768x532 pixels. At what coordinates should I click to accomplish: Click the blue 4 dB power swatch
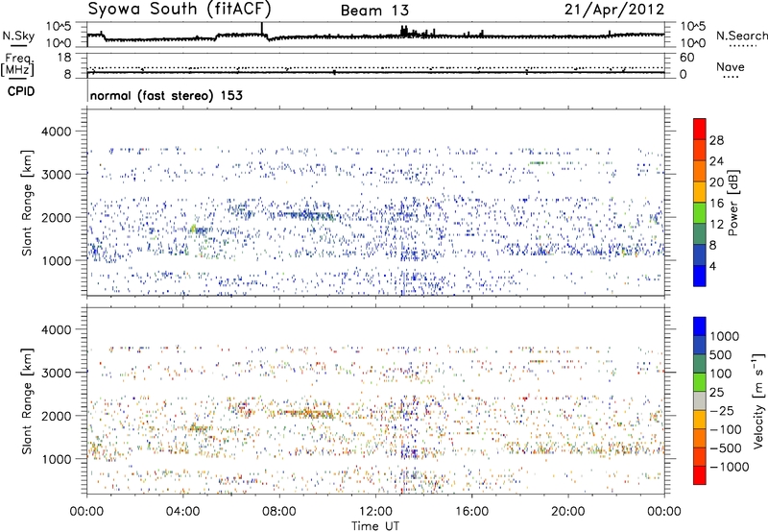pos(700,276)
